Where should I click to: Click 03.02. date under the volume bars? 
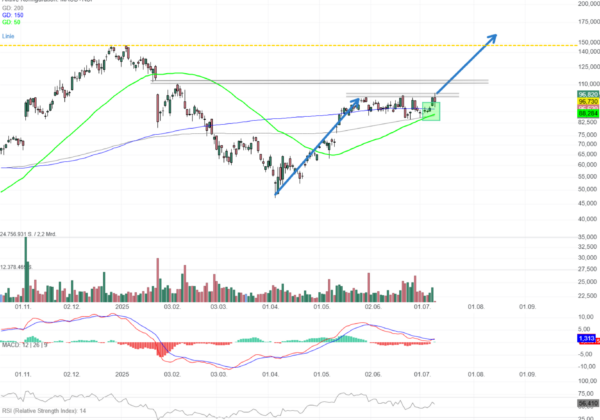click(x=172, y=307)
